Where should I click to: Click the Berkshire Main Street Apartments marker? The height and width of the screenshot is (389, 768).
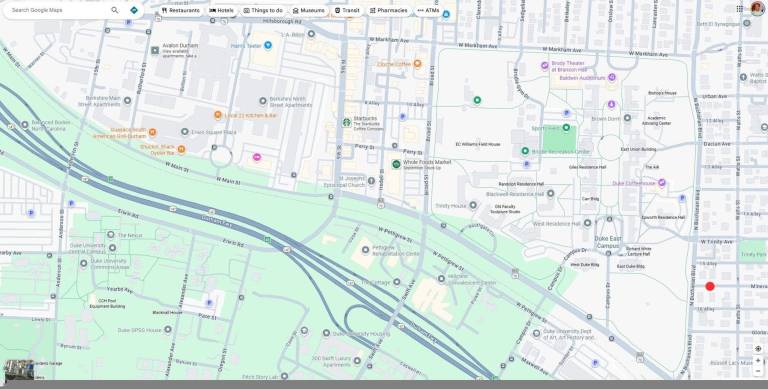point(127,100)
